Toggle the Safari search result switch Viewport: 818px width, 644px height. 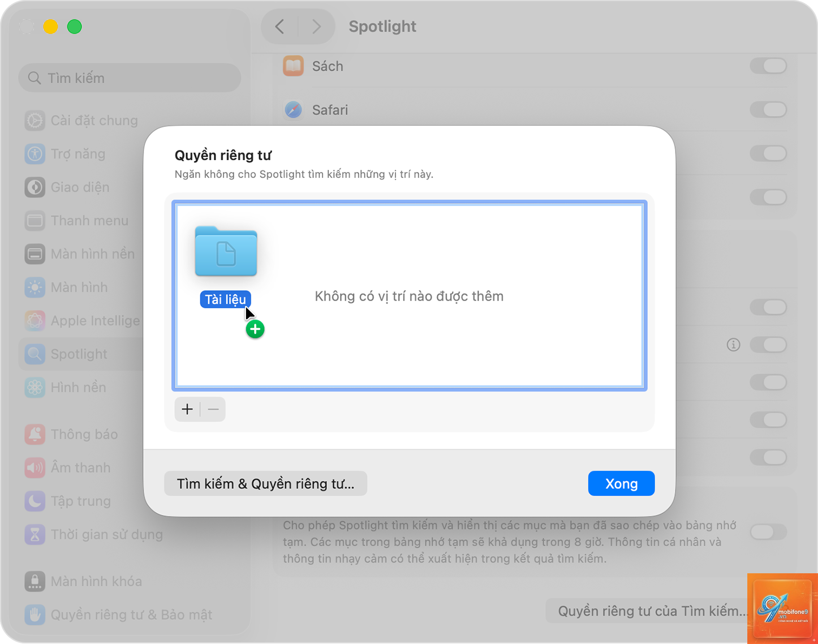pyautogui.click(x=768, y=109)
